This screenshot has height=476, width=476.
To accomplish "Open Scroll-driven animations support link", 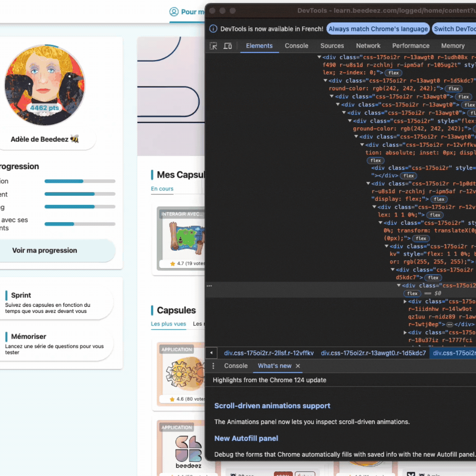I will point(272,405).
